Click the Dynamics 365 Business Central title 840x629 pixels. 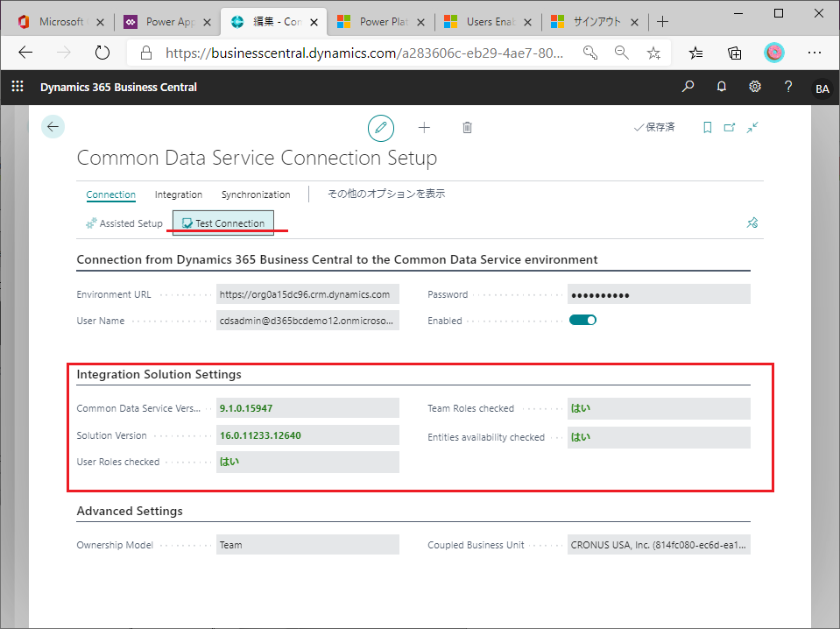point(118,87)
